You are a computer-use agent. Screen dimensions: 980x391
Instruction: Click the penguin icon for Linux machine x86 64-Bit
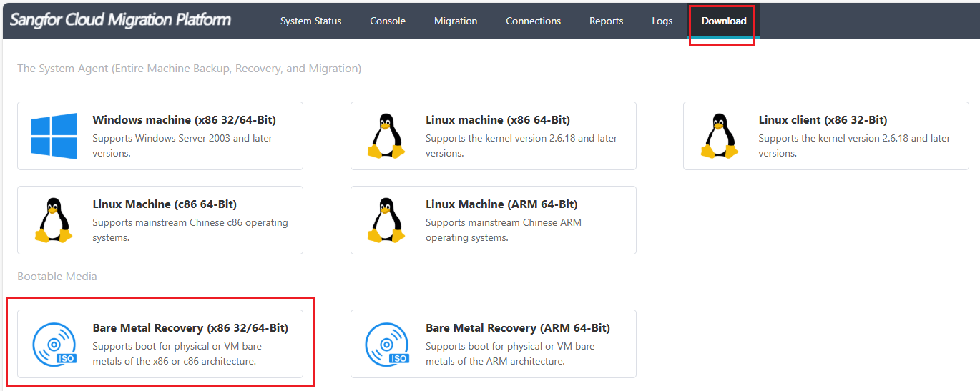tap(386, 136)
